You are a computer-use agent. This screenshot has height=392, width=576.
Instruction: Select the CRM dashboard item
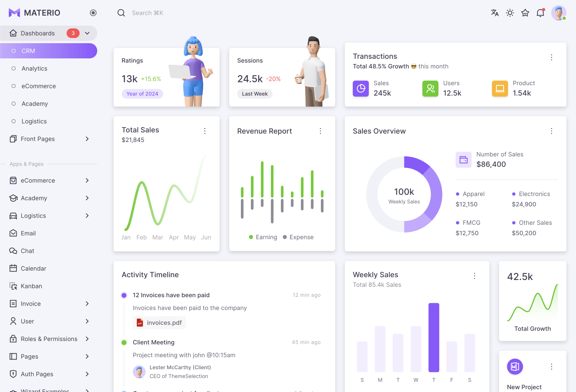pyautogui.click(x=48, y=51)
